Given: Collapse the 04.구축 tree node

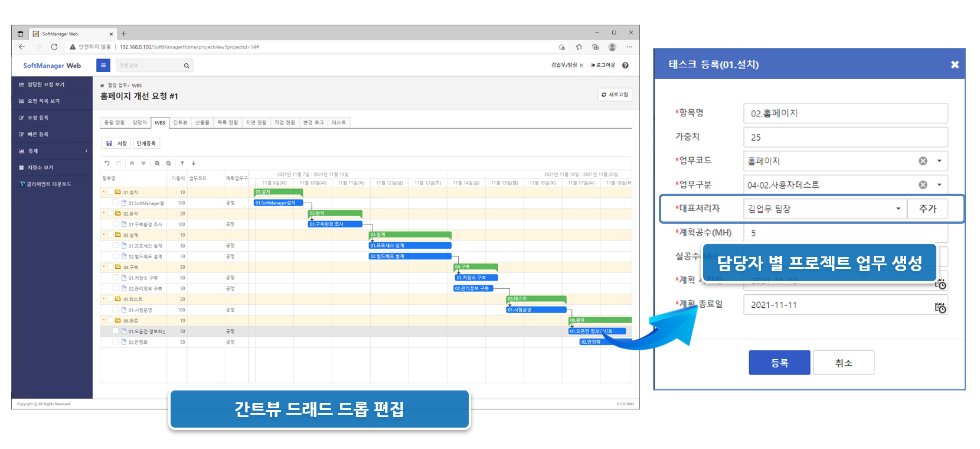Looking at the screenshot, I should (104, 267).
